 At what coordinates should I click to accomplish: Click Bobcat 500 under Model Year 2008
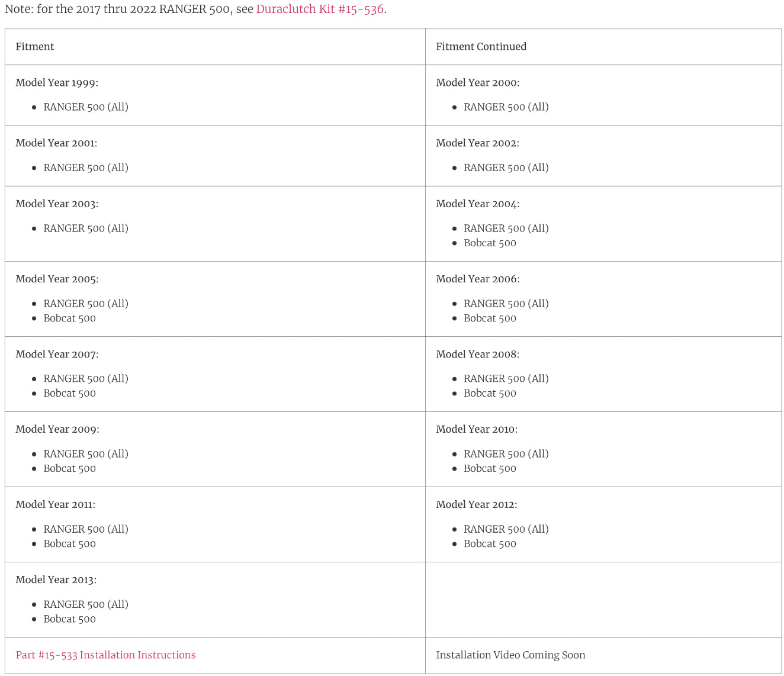click(x=490, y=393)
